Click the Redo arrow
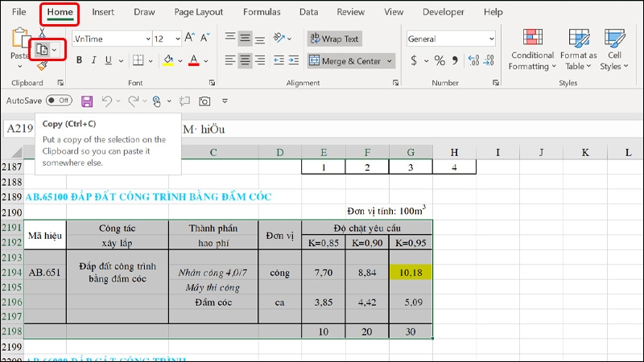The width and height of the screenshot is (644, 362). coord(133,101)
